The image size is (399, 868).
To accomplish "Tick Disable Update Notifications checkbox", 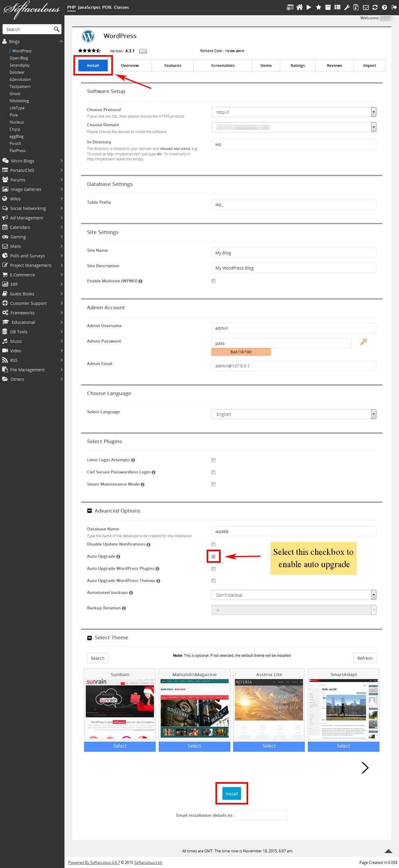I will (x=213, y=544).
